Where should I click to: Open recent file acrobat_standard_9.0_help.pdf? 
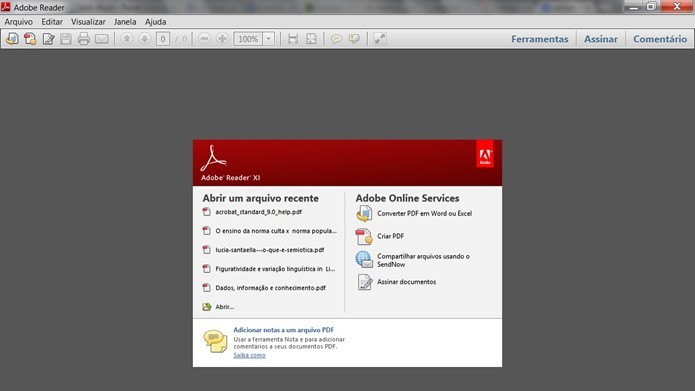coord(259,212)
